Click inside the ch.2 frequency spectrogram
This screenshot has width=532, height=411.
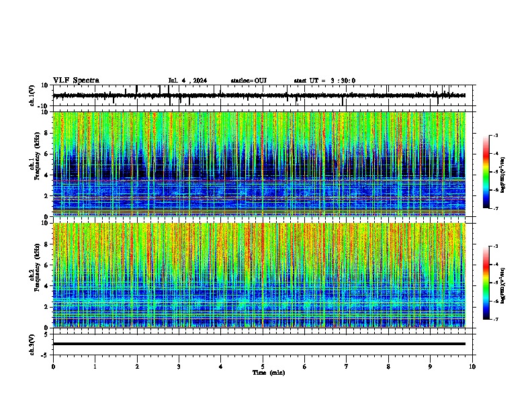coord(259,275)
